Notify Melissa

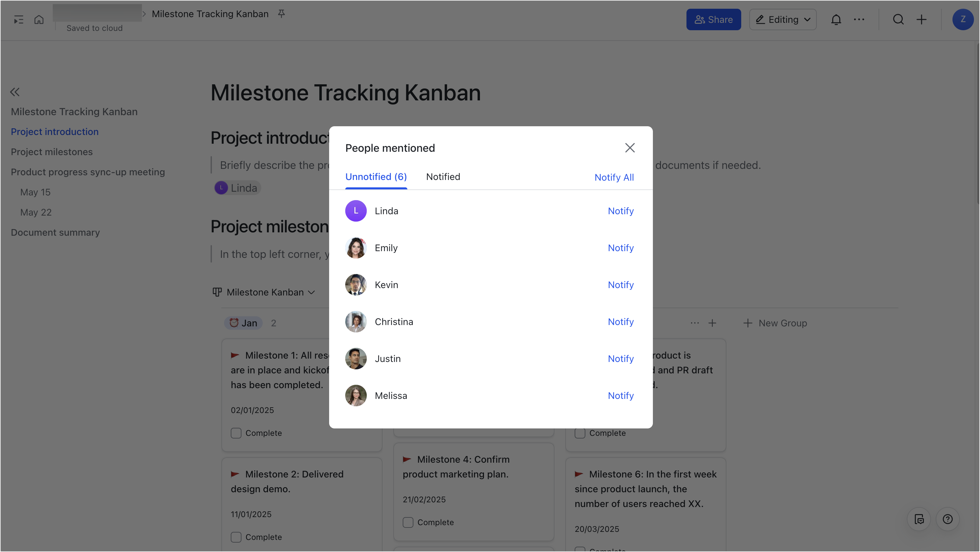point(621,396)
